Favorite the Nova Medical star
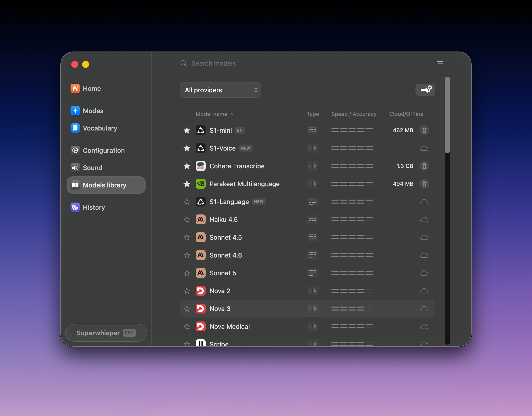Screen dimensions: 532x416 click(x=187, y=326)
